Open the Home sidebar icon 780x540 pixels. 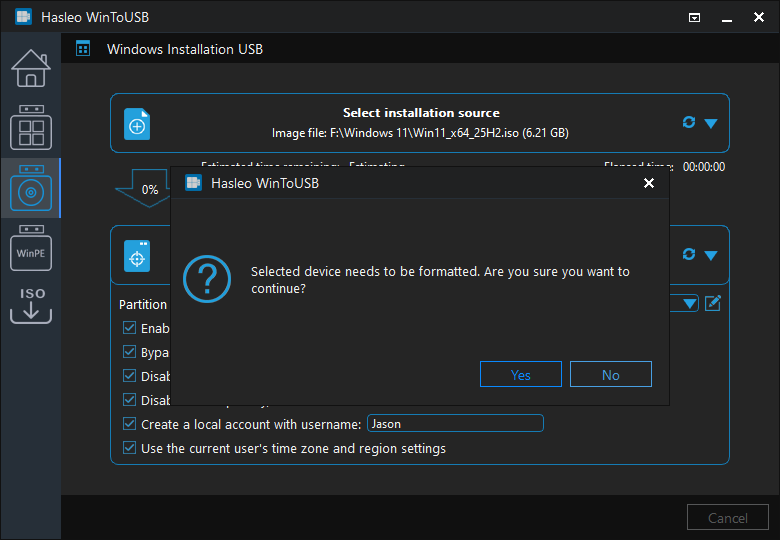tap(31, 68)
